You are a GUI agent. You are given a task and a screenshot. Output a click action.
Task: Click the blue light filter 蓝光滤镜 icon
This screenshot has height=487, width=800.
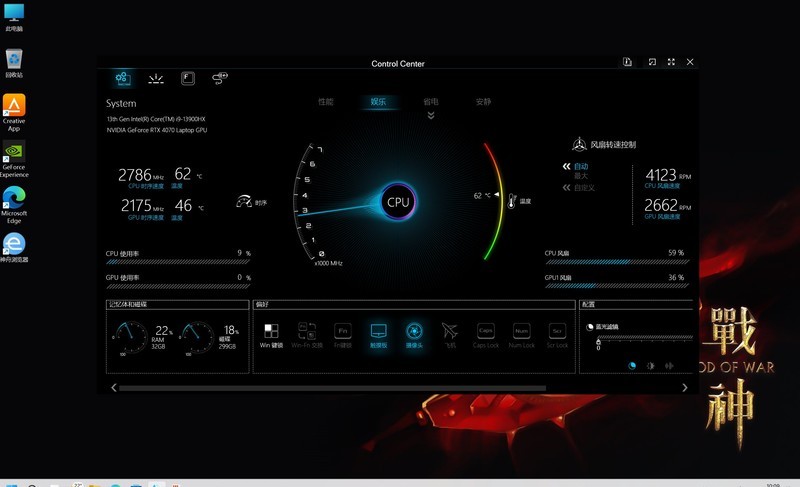pyautogui.click(x=590, y=327)
